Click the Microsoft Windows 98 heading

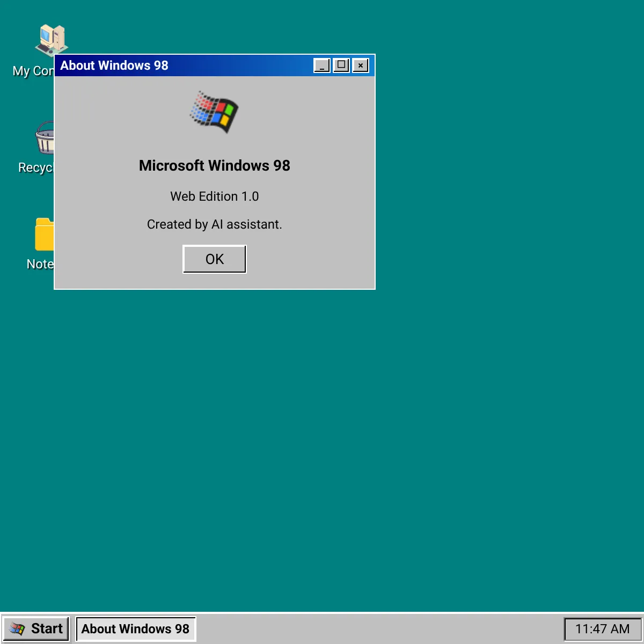click(x=214, y=165)
